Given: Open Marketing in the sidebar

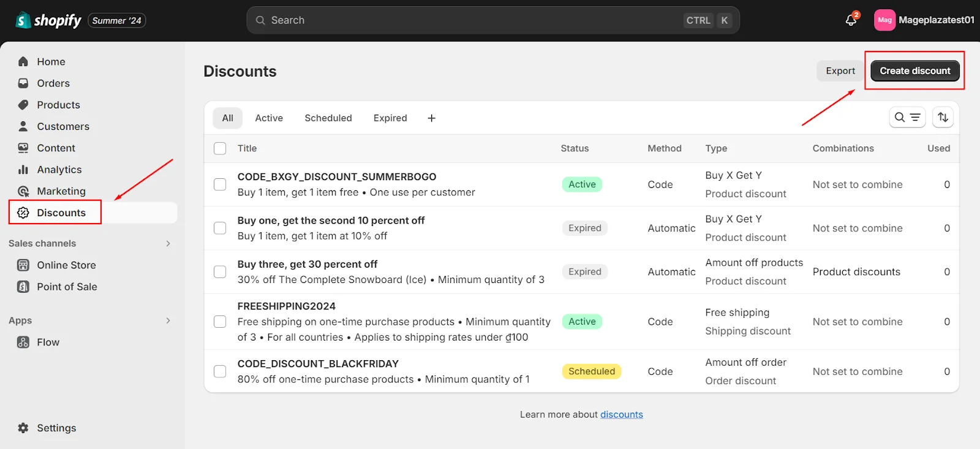Looking at the screenshot, I should [x=61, y=191].
